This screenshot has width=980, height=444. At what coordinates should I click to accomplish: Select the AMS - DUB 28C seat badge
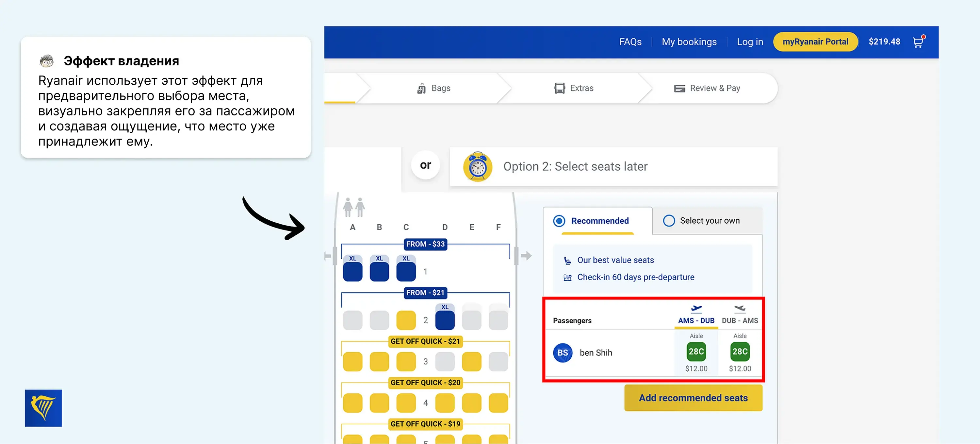pyautogui.click(x=696, y=351)
